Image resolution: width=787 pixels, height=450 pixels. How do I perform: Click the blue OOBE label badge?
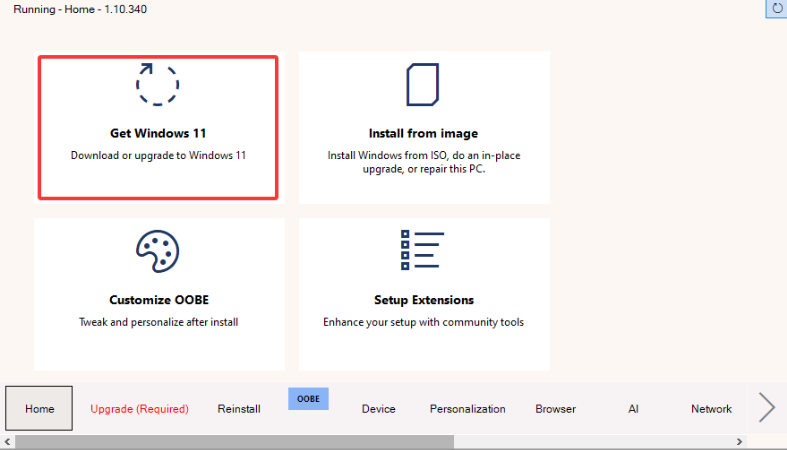pyautogui.click(x=308, y=399)
